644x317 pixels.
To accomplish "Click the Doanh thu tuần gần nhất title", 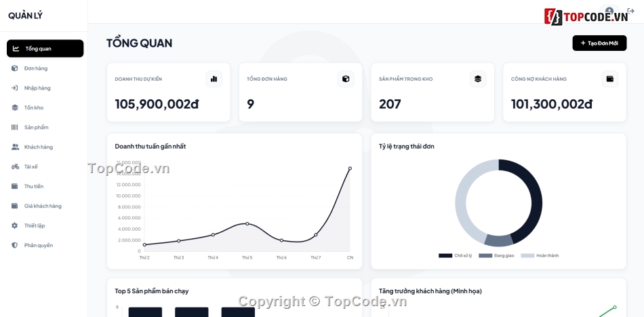I will (x=150, y=147).
